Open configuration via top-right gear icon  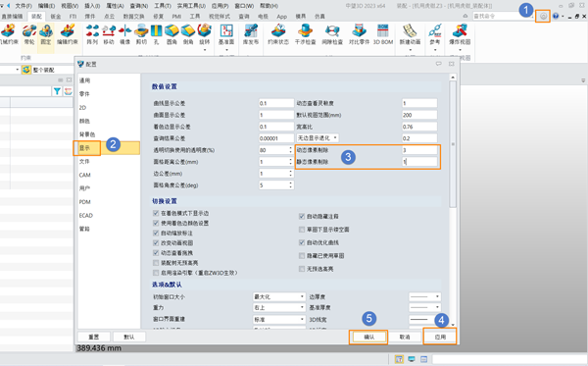543,16
